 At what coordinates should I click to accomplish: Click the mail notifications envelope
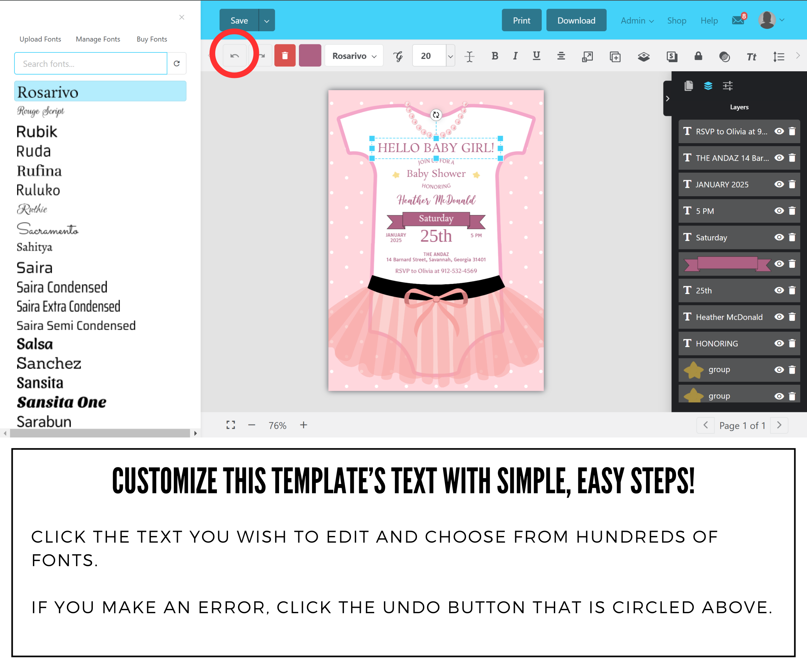737,20
